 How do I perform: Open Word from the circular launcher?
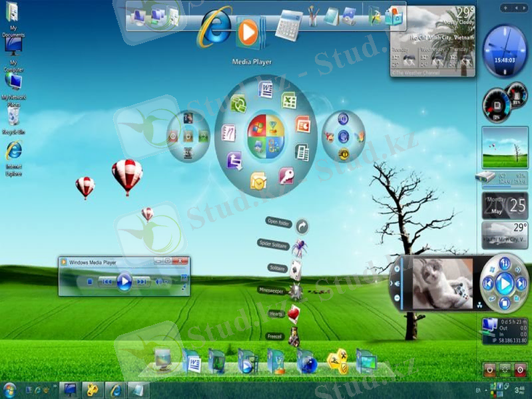point(266,88)
